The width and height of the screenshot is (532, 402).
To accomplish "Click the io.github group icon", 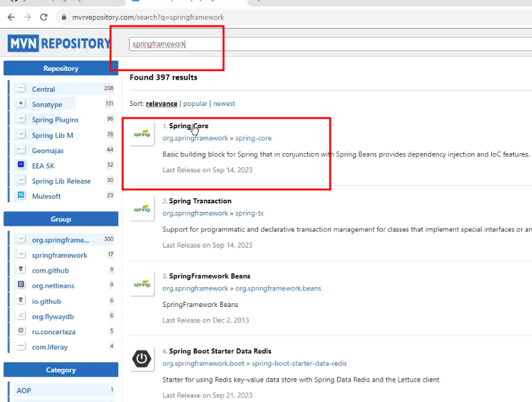I will pyautogui.click(x=21, y=301).
